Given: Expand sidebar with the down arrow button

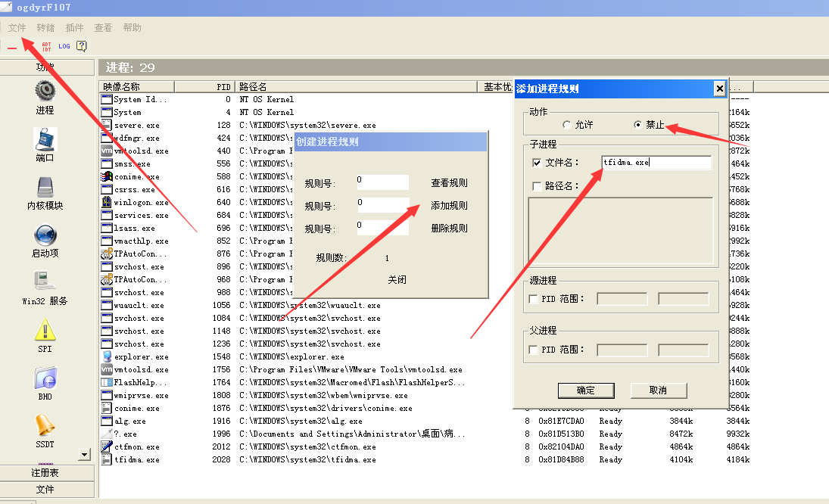Looking at the screenshot, I should coord(84,454).
